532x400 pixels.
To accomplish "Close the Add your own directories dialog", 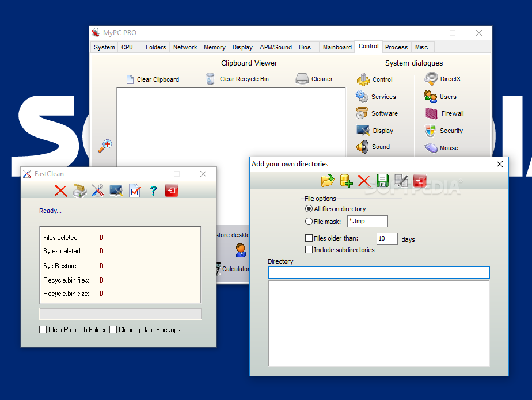I will (x=499, y=164).
